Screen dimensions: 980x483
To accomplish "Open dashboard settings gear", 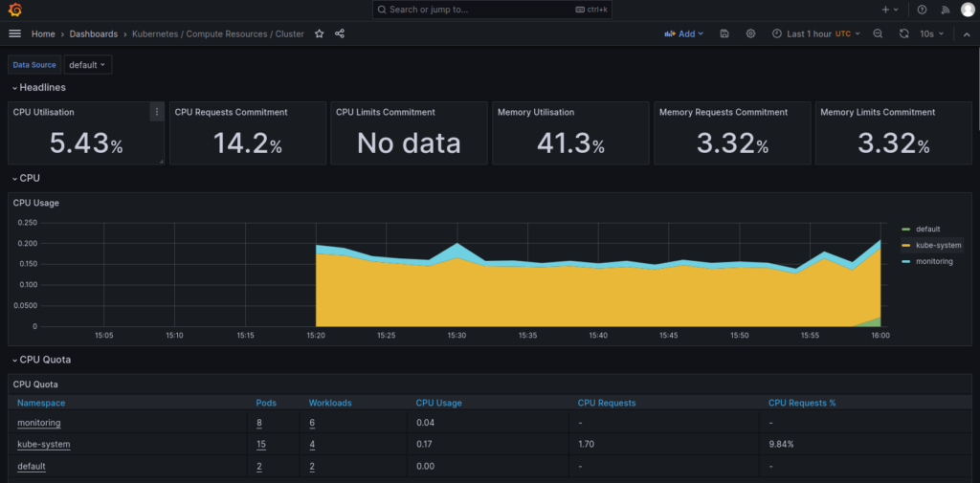I will point(751,33).
